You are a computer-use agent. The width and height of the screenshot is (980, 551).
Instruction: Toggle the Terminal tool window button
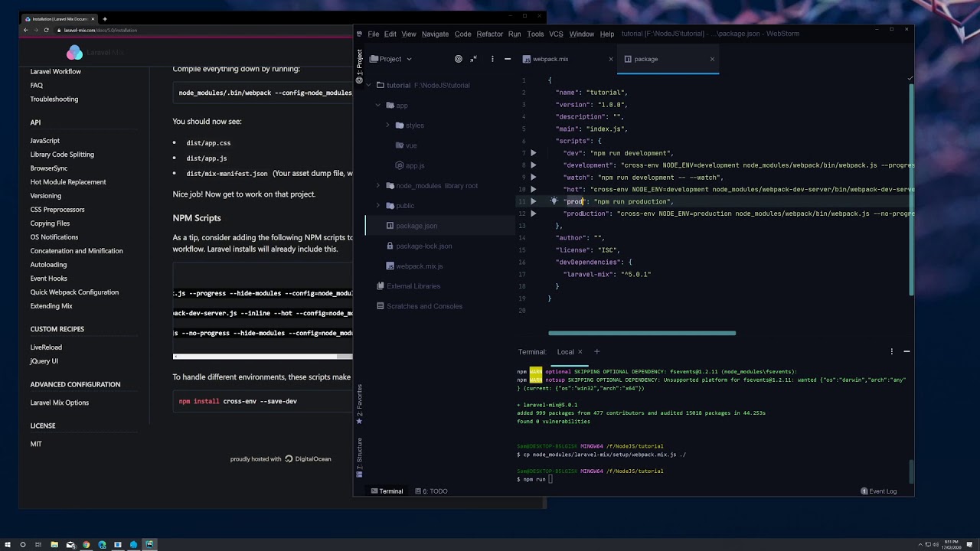point(387,491)
